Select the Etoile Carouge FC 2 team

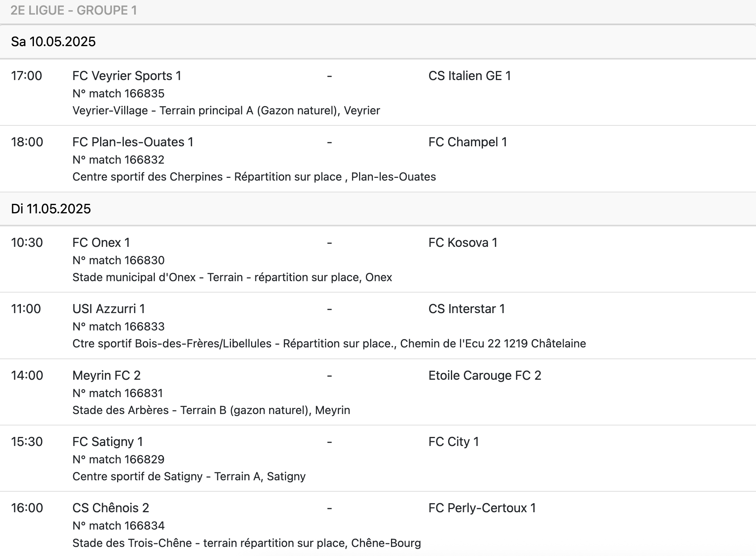pyautogui.click(x=484, y=375)
